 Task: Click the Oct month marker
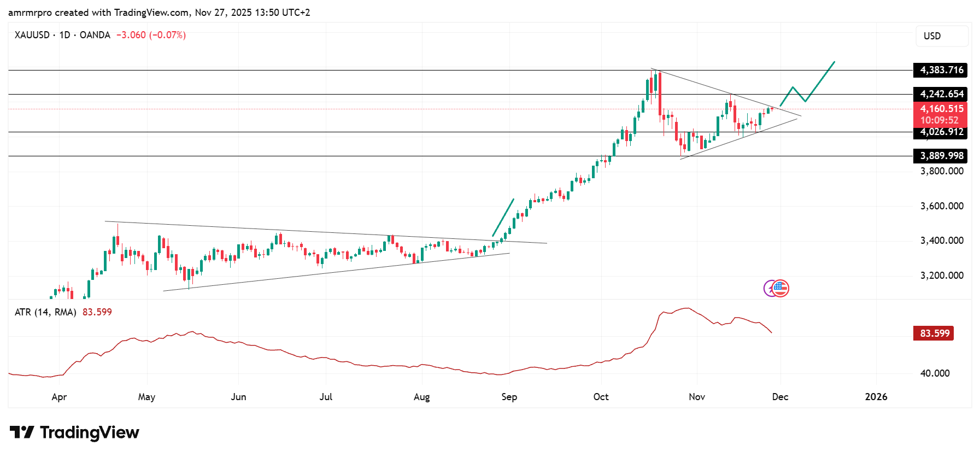click(601, 397)
